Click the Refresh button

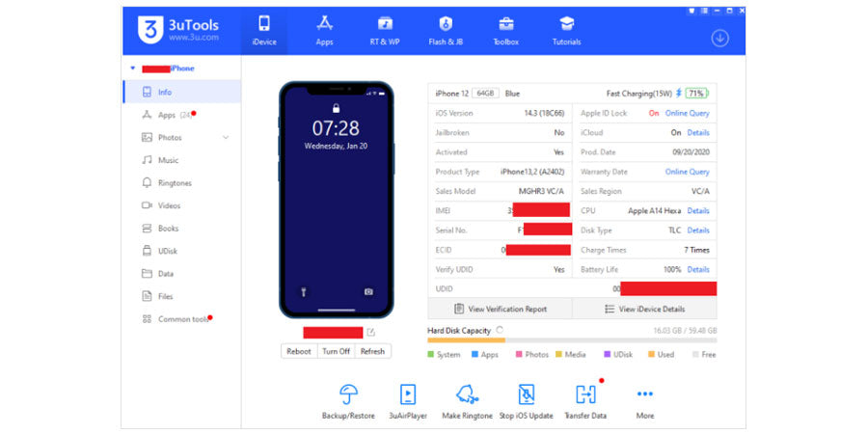(372, 351)
